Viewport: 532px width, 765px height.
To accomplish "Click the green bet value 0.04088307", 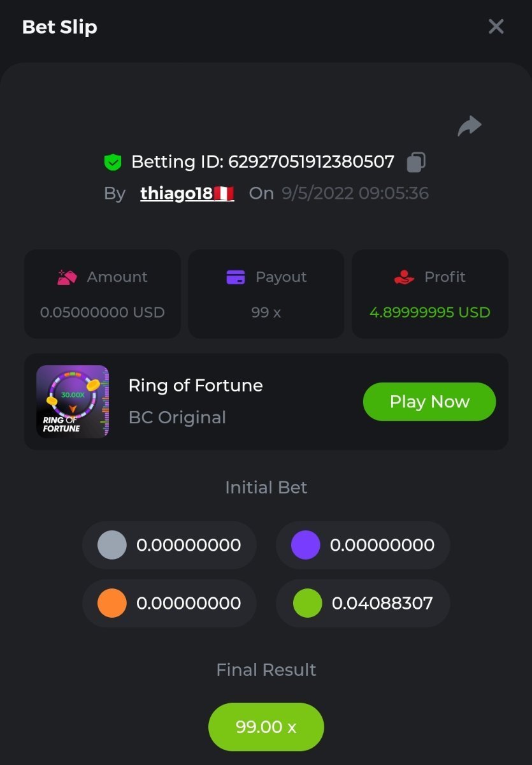I will tap(382, 603).
